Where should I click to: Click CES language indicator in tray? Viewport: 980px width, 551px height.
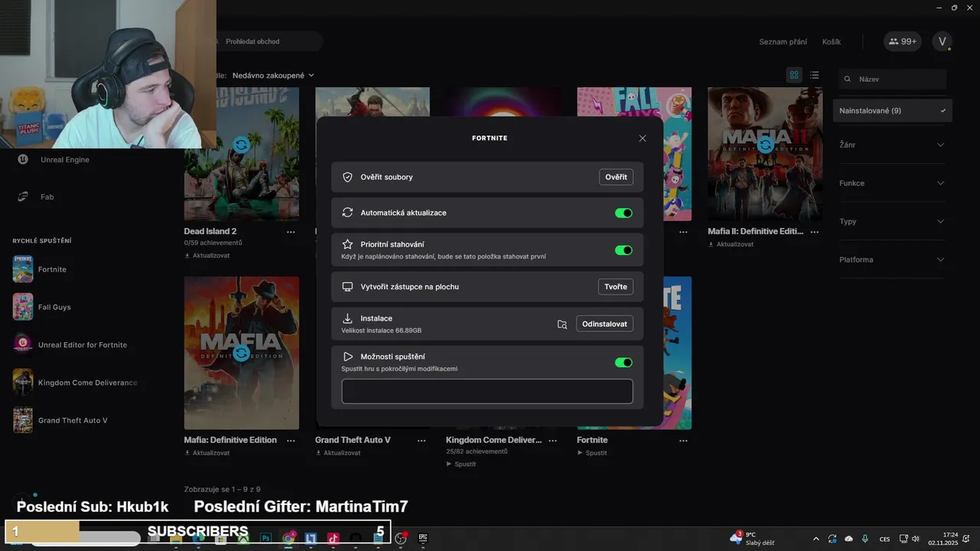point(885,540)
